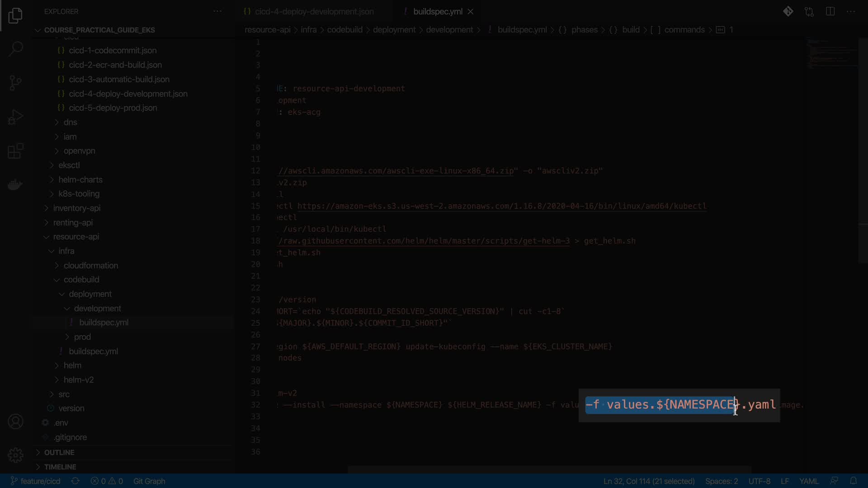Switch to cicd-4-deploy-development.json tab

[x=314, y=12]
